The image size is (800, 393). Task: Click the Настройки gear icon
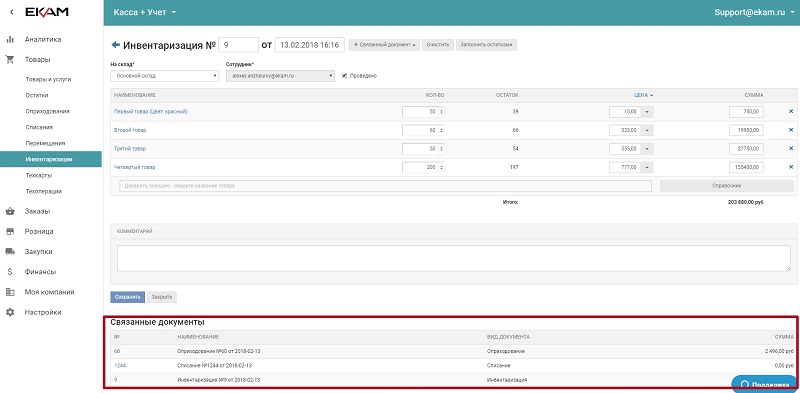point(10,312)
